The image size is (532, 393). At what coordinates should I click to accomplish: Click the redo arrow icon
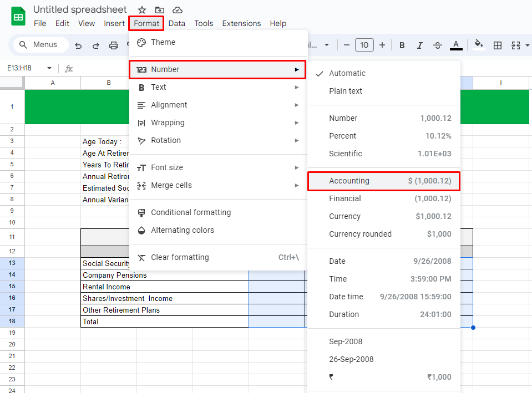click(95, 45)
